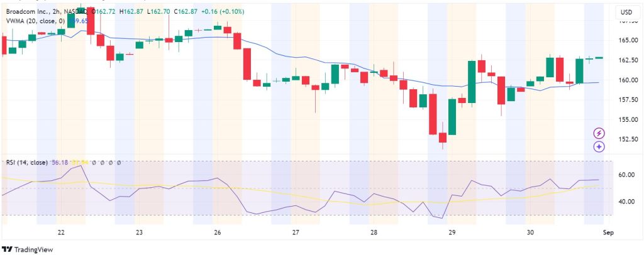Image resolution: width=644 pixels, height=255 pixels.
Task: Click the date label 27 on time axis
Action: pos(296,233)
